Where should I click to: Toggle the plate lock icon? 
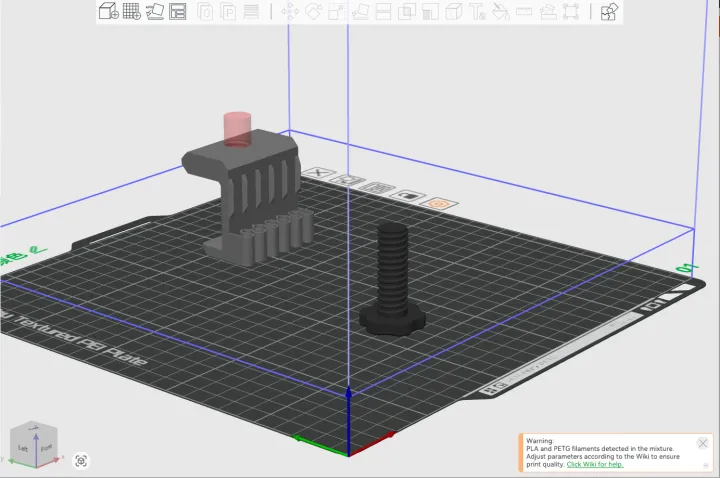[x=408, y=196]
